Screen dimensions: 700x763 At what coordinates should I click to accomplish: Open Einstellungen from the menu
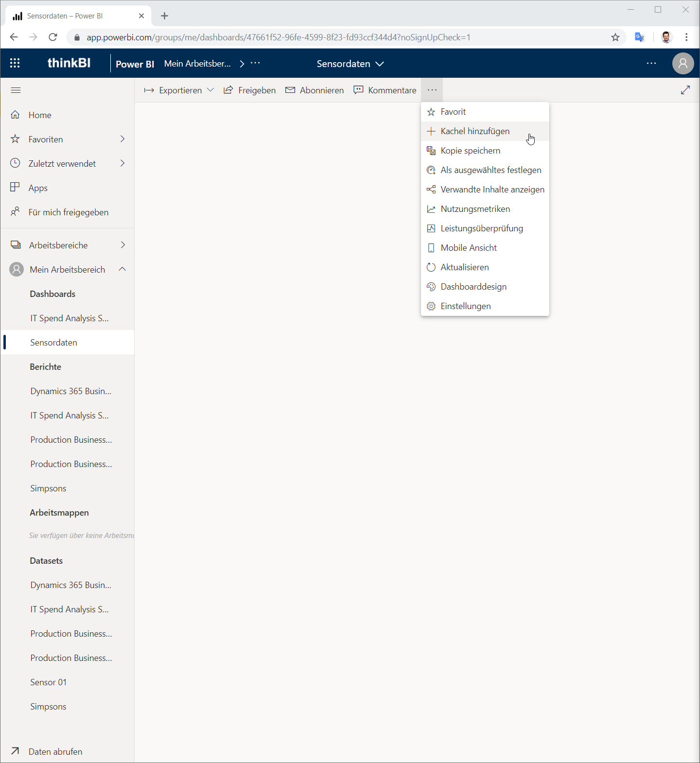(485, 306)
